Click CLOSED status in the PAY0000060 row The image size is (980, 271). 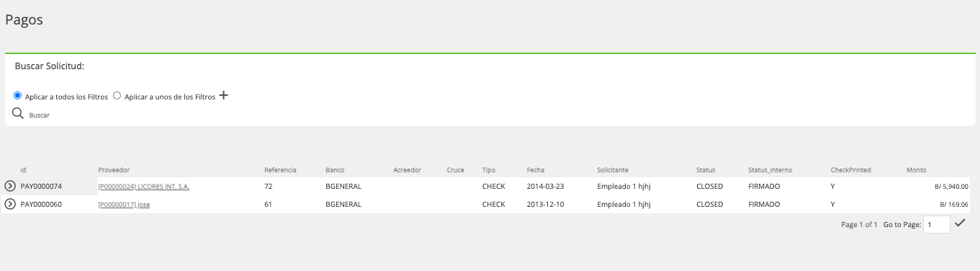709,204
